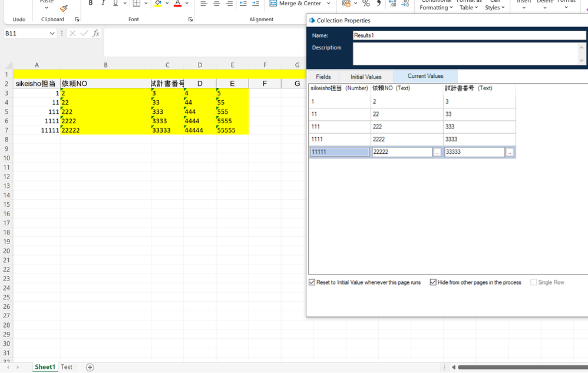Open Insert Function fx button
The height and width of the screenshot is (373, 588).
click(x=96, y=34)
